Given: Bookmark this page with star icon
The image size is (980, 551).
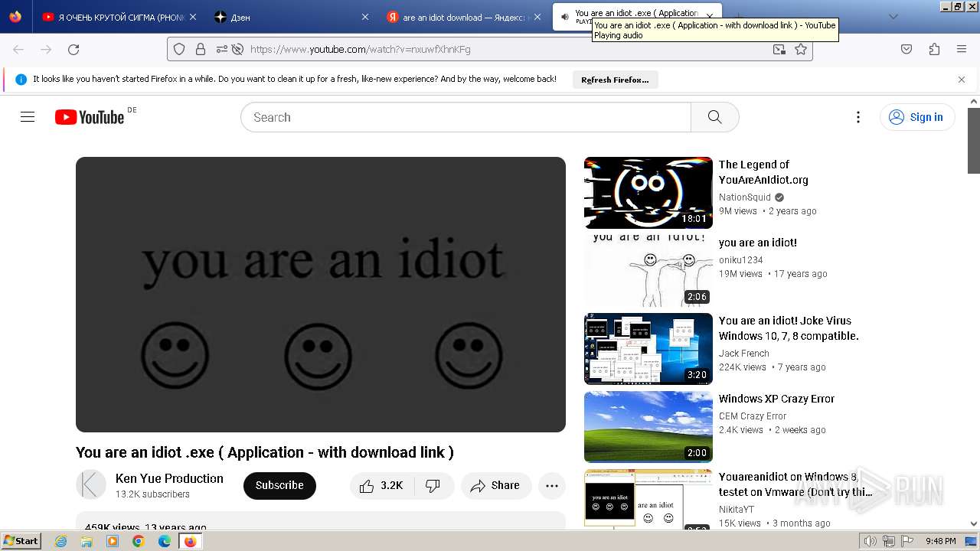Looking at the screenshot, I should click(x=801, y=49).
